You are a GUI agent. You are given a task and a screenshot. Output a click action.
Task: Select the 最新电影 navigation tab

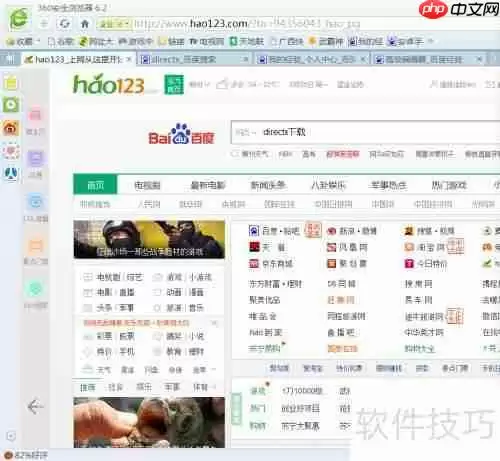tap(208, 185)
